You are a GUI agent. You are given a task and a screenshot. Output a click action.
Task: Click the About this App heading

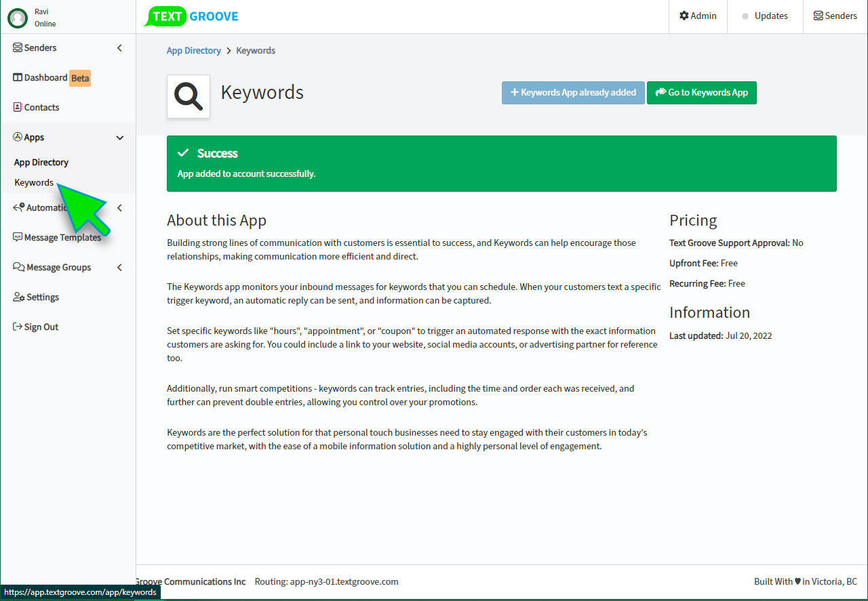click(216, 220)
